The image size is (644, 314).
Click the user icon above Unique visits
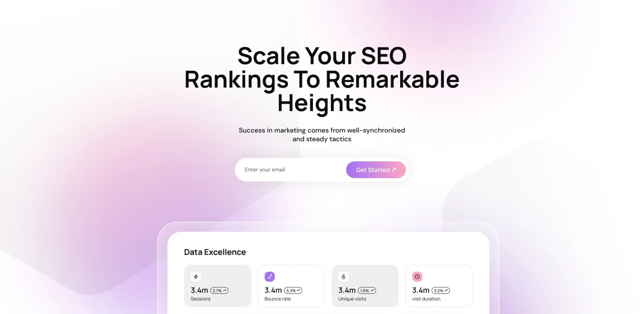coord(343,277)
